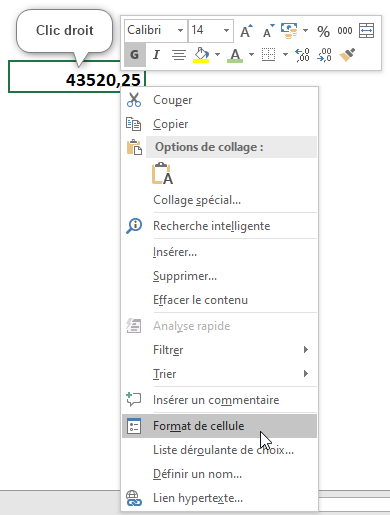390x515 pixels.
Task: Click the Recherche intelligente magnifier icon
Action: [134, 226]
